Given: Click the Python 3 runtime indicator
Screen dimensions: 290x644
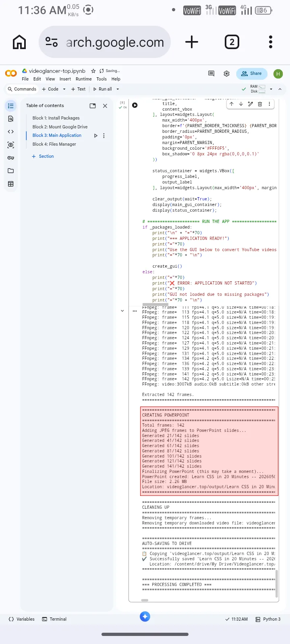Looking at the screenshot, I should 268,619.
